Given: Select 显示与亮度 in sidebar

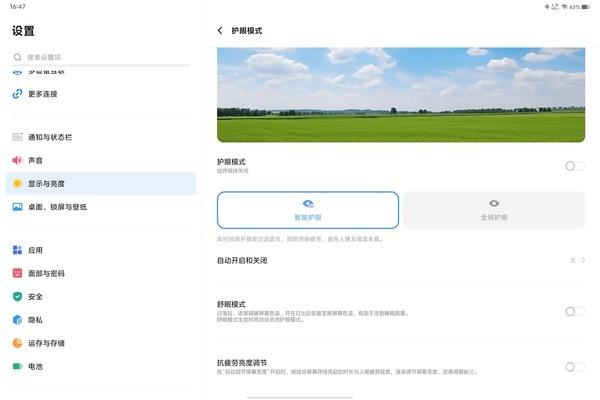Looking at the screenshot, I should (101, 184).
